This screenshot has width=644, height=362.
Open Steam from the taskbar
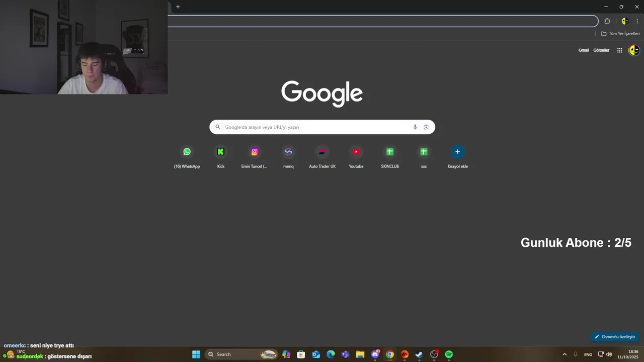tap(419, 354)
